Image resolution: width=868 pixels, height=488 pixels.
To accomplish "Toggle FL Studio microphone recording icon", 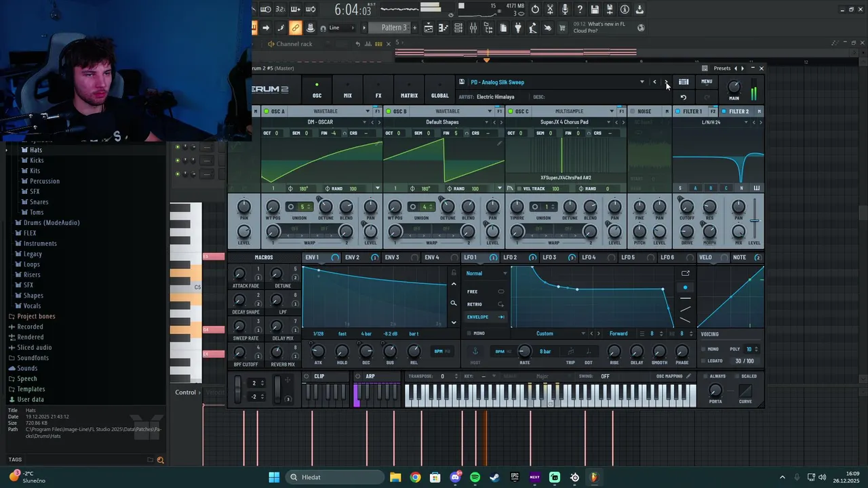I will 565,9.
